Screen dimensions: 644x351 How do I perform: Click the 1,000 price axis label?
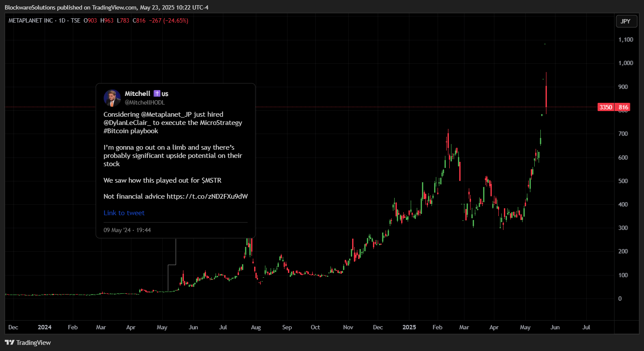coord(626,63)
